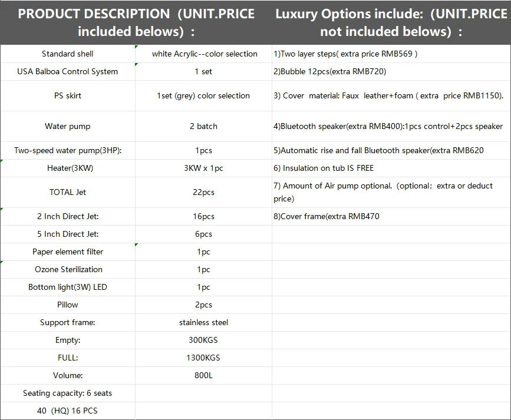
Task: Select the TOTAL Jet label cell
Action: (x=67, y=192)
